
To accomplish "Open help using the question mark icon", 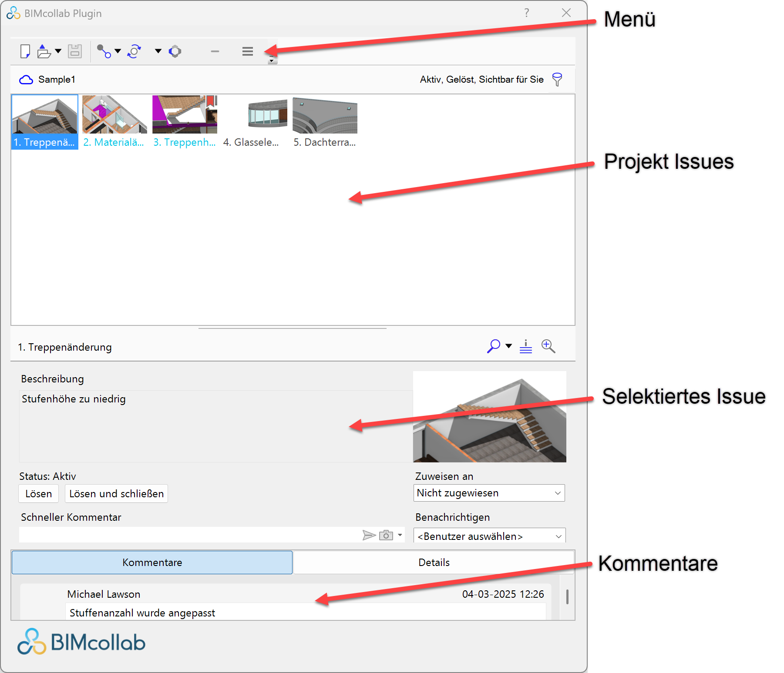I will pos(527,13).
